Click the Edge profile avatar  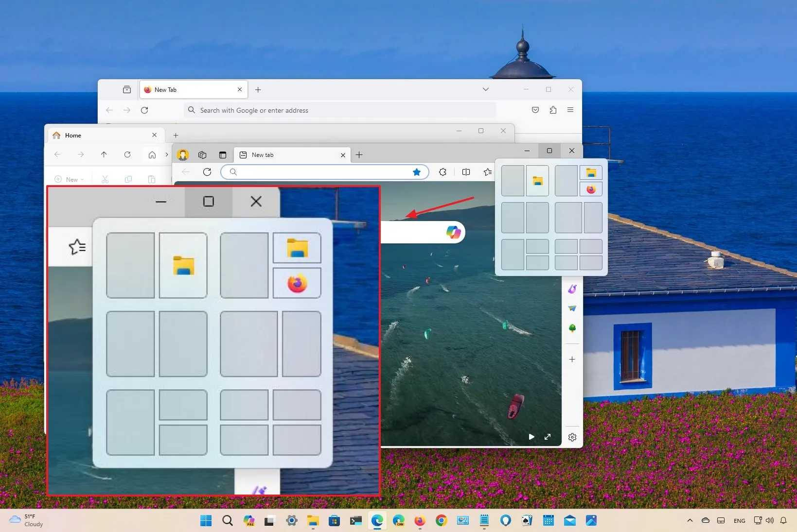pyautogui.click(x=183, y=154)
